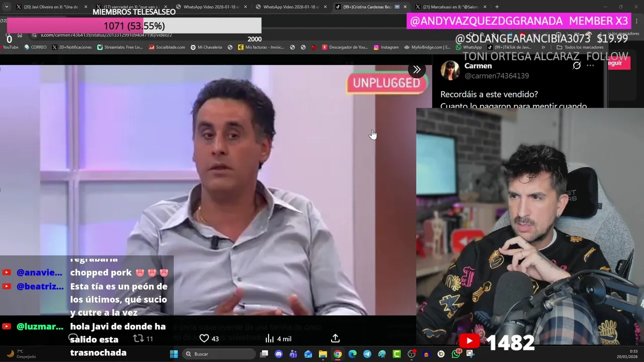The width and height of the screenshot is (644, 362).
Task: Open @carmen74364139 handle link
Action: (x=497, y=76)
